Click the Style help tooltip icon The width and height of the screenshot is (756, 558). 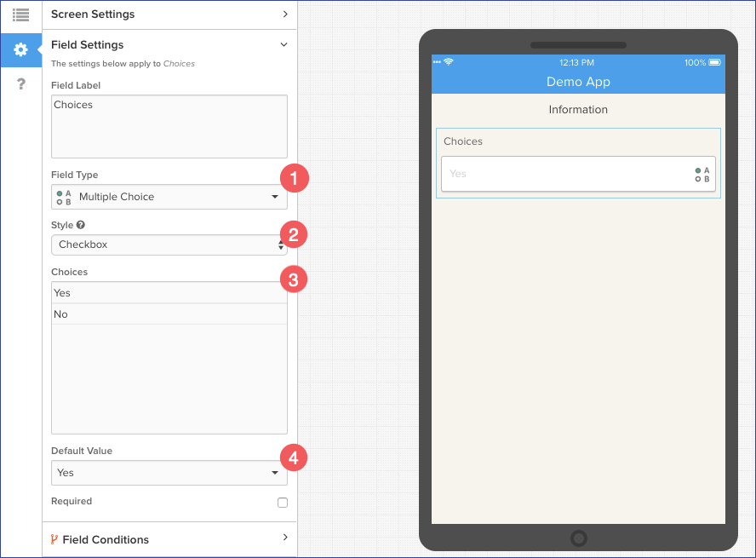tap(81, 225)
